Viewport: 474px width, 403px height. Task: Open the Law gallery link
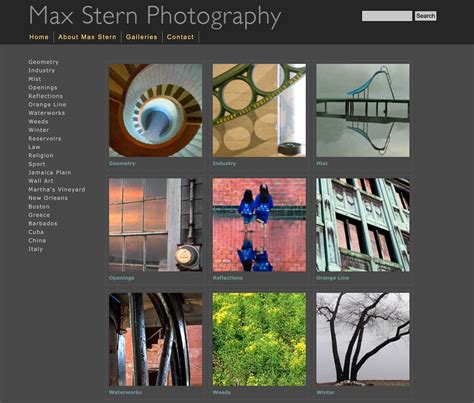pyautogui.click(x=34, y=147)
